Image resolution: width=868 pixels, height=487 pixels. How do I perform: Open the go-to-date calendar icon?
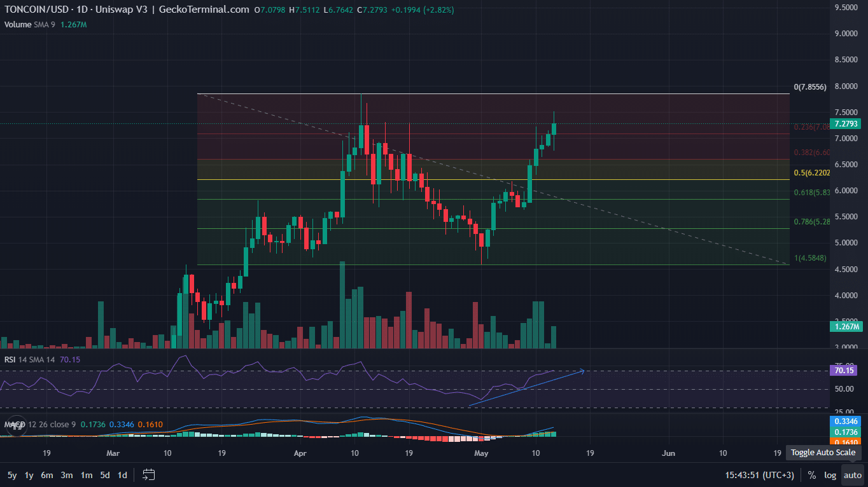pyautogui.click(x=149, y=474)
